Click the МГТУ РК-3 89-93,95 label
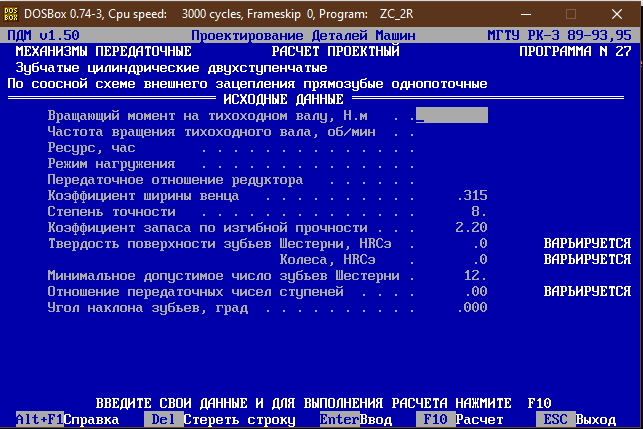The image size is (643, 429). pyautogui.click(x=559, y=35)
